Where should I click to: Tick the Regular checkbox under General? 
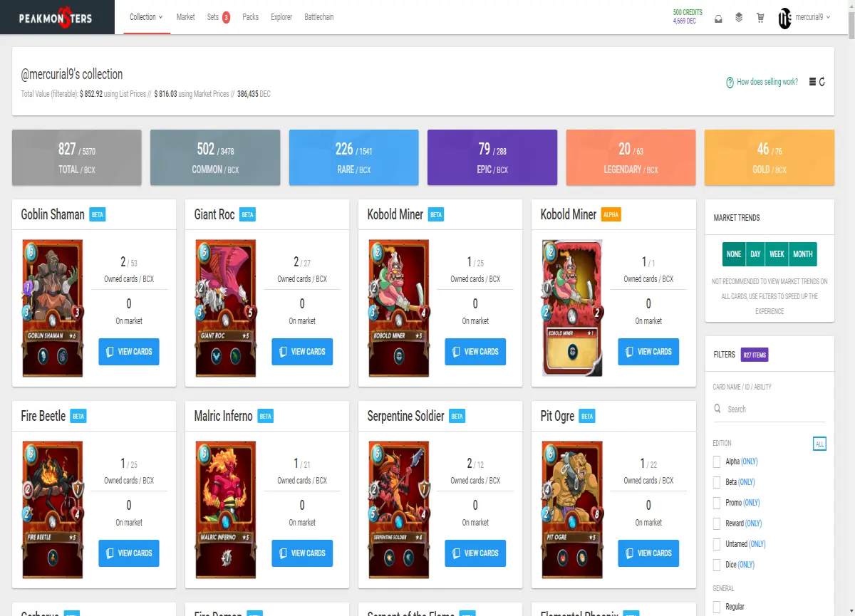click(717, 607)
